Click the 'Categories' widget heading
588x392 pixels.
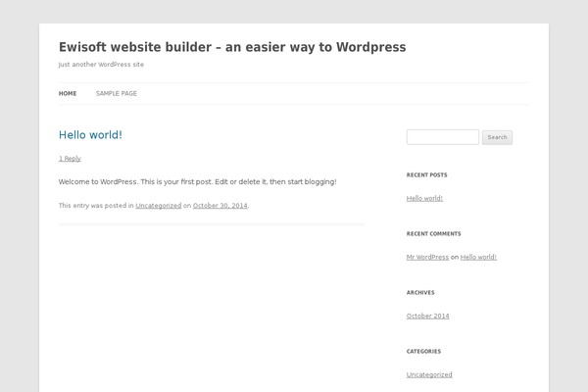coord(423,352)
